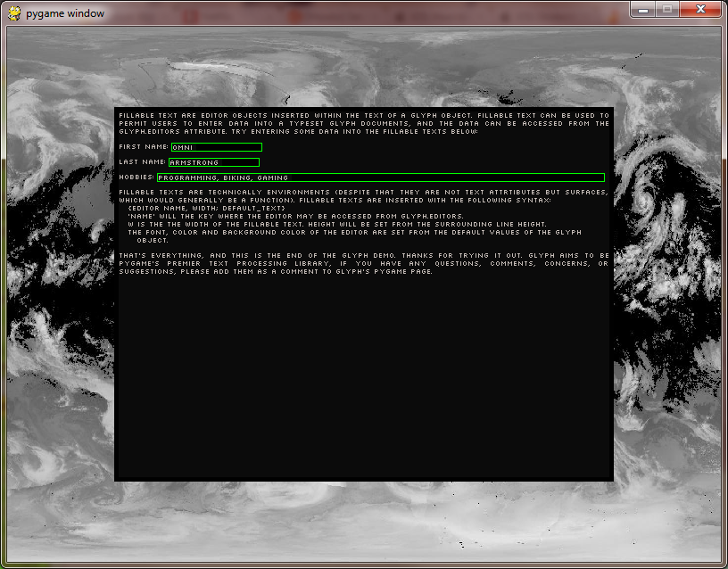
Task: Click the pygame snake icon in title bar
Action: pos(14,13)
